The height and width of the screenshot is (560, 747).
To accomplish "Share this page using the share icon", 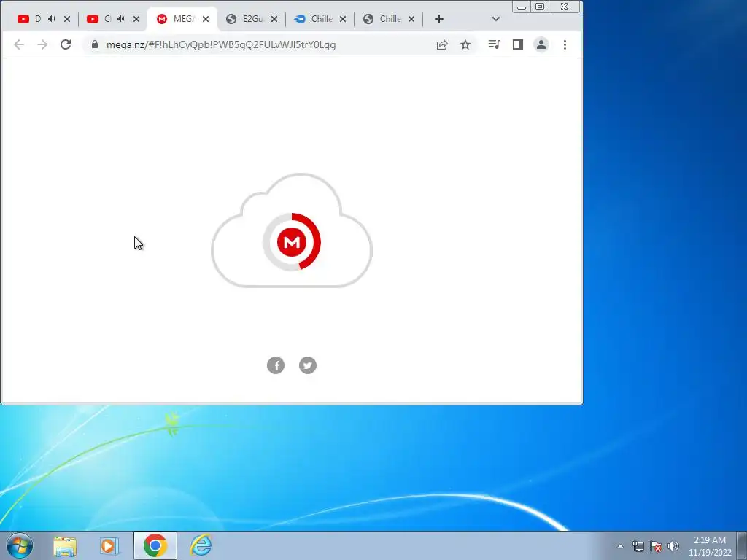I will (442, 44).
